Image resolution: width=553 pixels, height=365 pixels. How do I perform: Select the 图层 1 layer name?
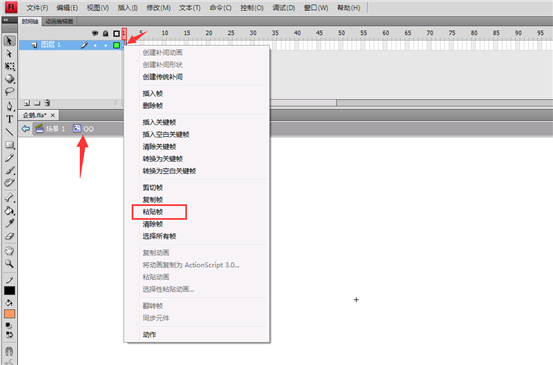[51, 45]
